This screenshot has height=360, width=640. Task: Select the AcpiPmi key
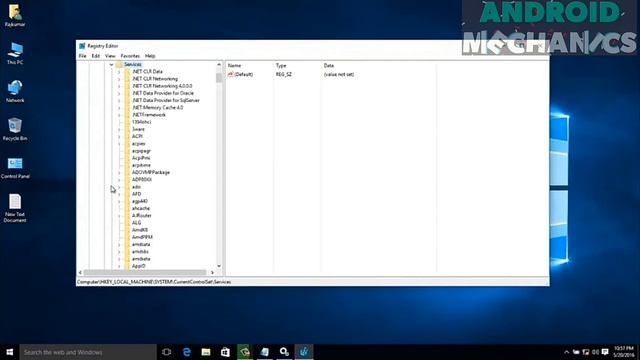tap(141, 158)
